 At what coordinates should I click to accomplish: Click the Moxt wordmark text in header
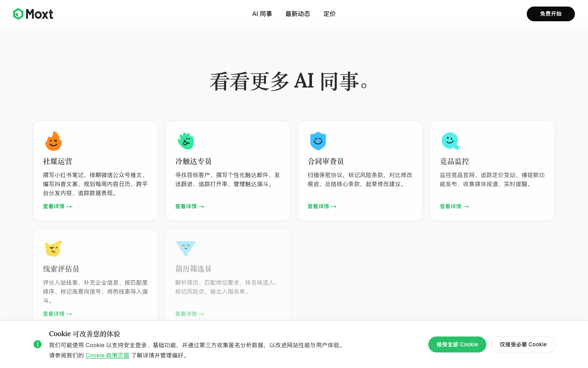click(40, 14)
